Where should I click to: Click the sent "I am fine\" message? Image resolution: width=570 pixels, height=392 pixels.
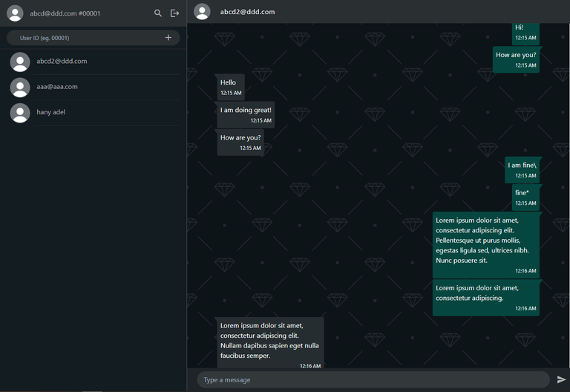[522, 169]
